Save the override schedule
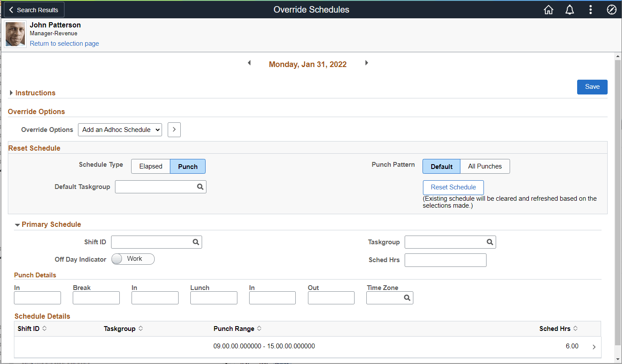 (592, 87)
